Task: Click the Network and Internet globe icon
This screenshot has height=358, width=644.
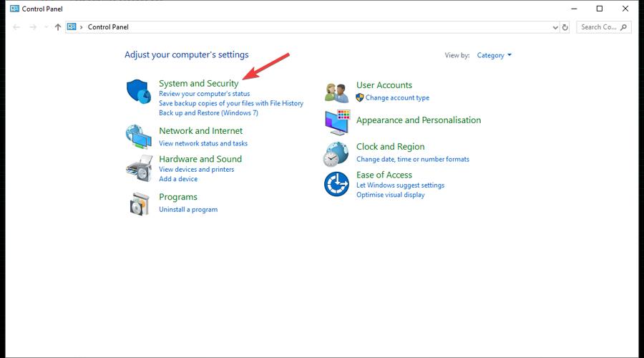Action: pos(138,137)
